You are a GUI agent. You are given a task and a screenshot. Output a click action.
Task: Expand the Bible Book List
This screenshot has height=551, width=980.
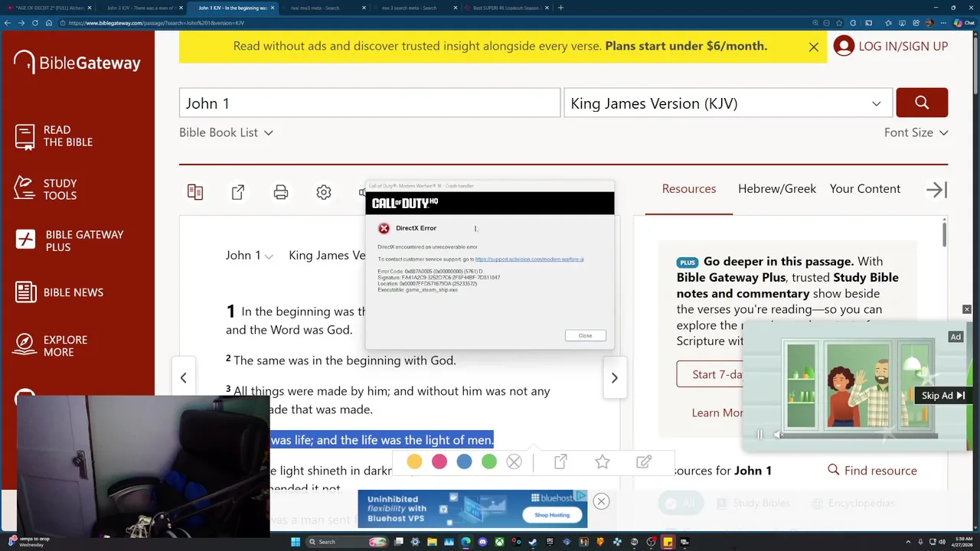pos(226,132)
